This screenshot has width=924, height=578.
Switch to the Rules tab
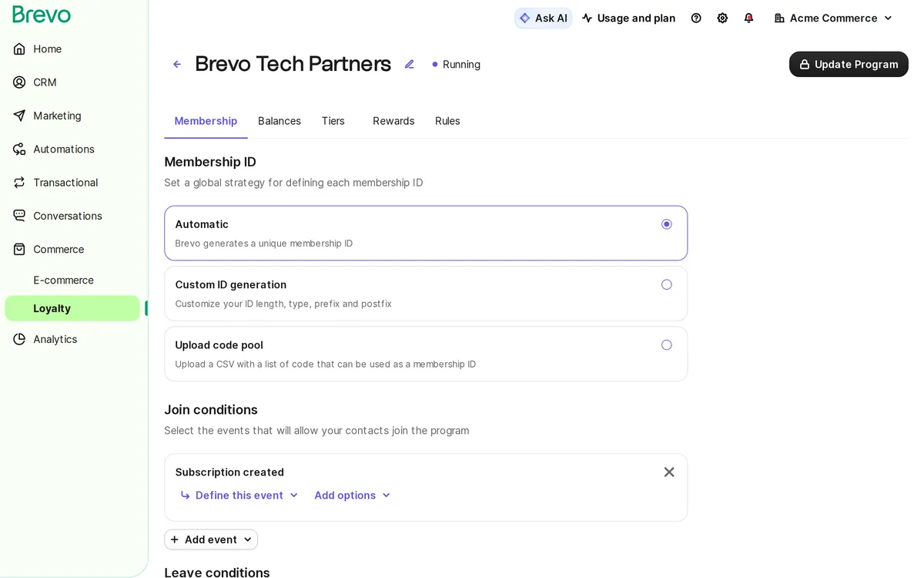click(x=447, y=121)
